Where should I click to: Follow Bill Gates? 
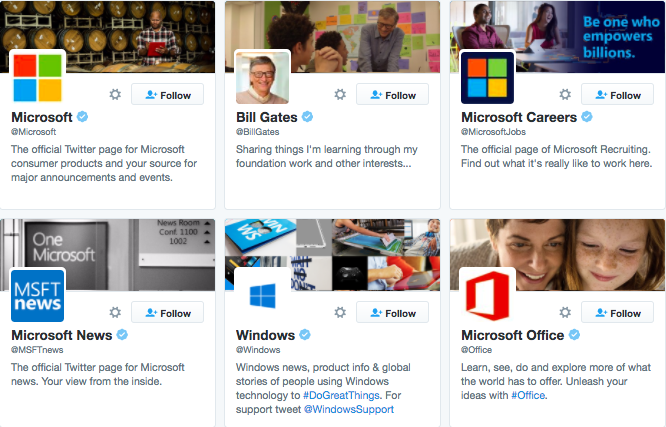pos(392,94)
